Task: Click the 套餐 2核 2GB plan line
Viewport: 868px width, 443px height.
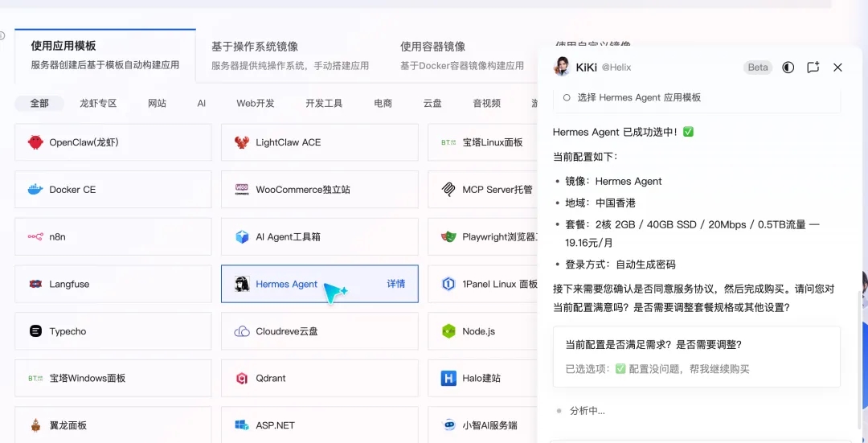Action: tap(692, 234)
